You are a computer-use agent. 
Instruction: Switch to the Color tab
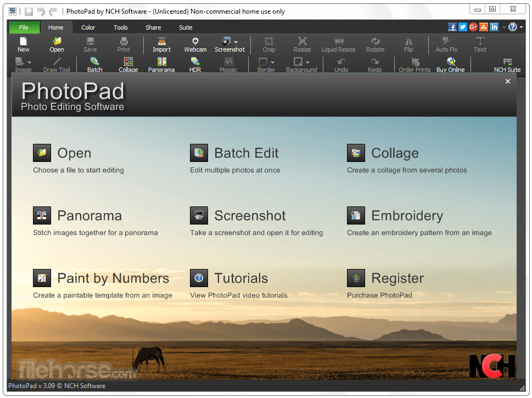(x=88, y=27)
